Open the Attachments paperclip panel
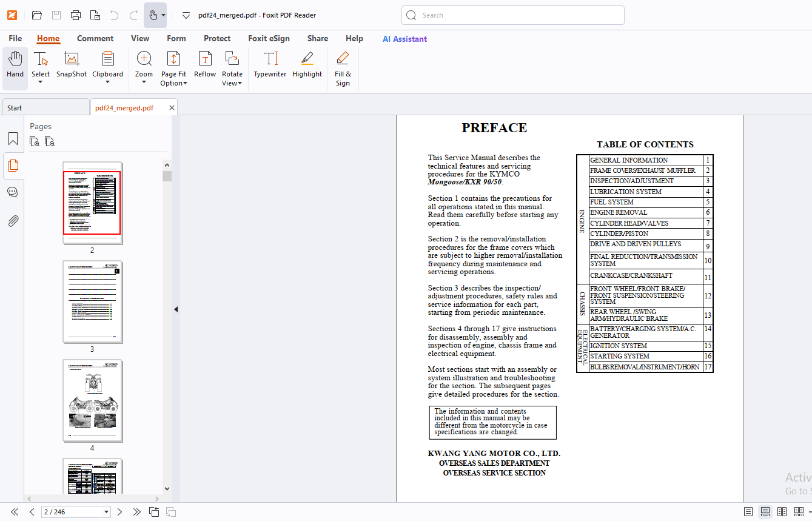The width and height of the screenshot is (812, 521). 13,221
